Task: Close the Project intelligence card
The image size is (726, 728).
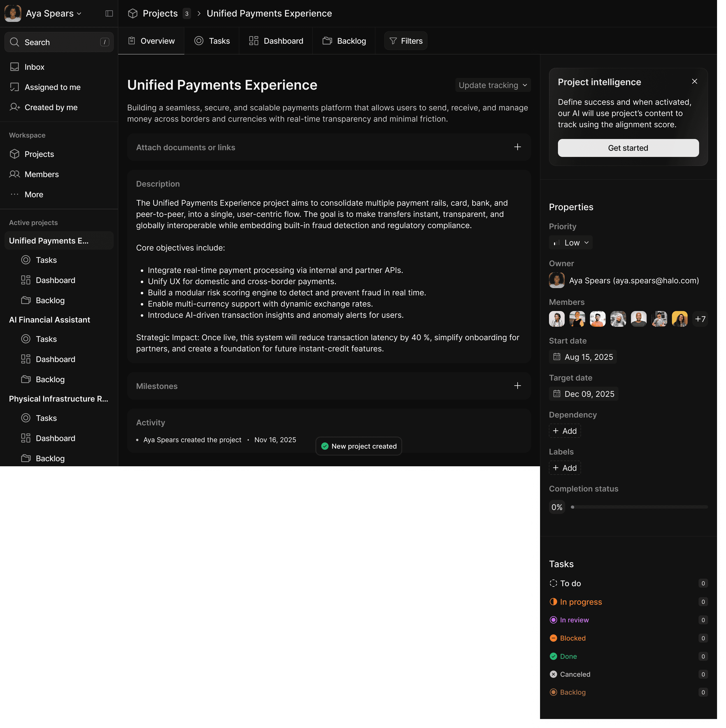Action: tap(694, 81)
